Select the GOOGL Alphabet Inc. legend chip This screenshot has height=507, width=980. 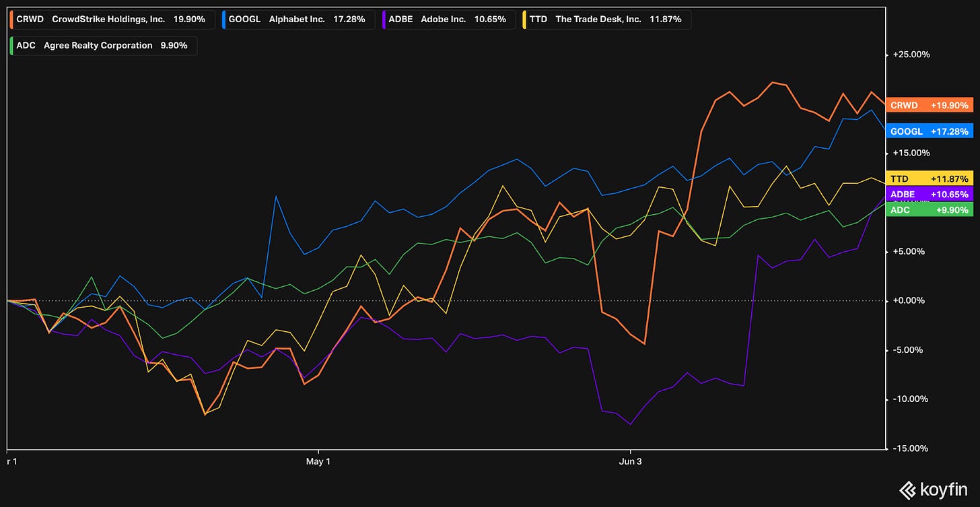tap(298, 20)
